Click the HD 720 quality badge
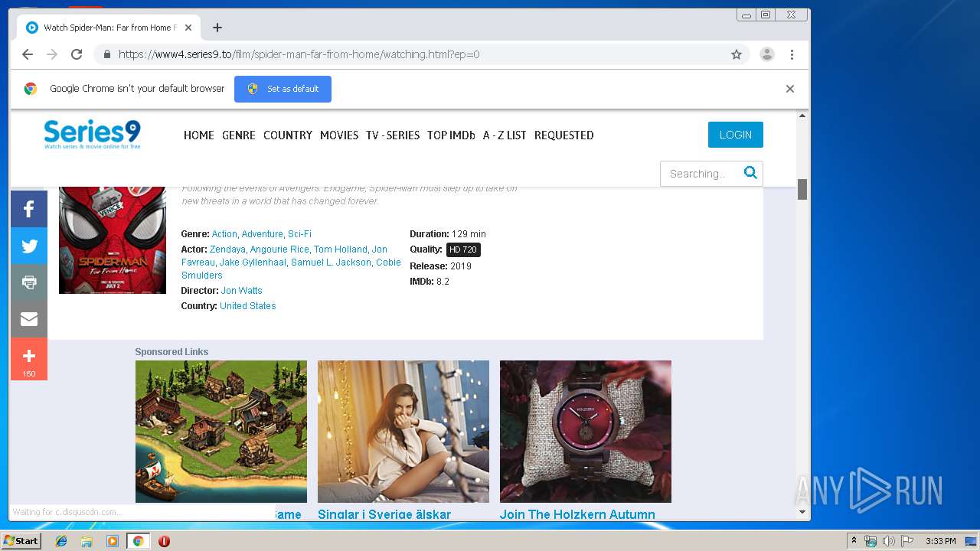This screenshot has width=980, height=551. tap(463, 249)
